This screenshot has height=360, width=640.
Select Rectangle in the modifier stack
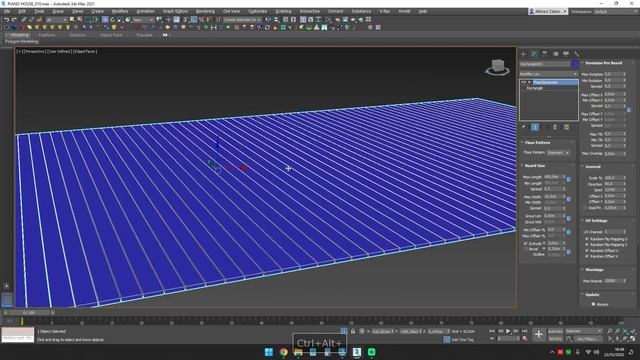pos(535,88)
